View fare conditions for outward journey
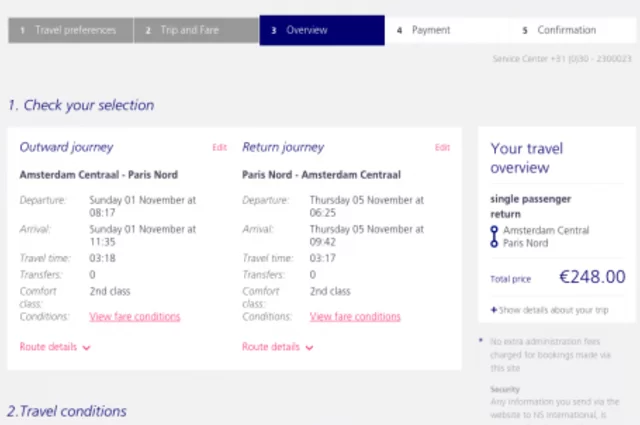This screenshot has width=640, height=425. coord(135,317)
